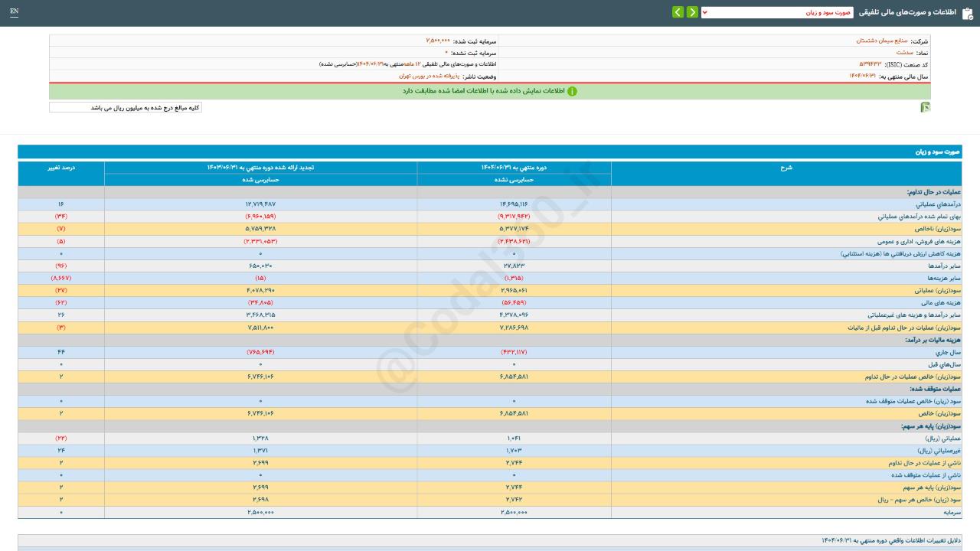980x551 pixels.
Task: Click company name صنایع سیمان دشتستان
Action: click(x=881, y=41)
